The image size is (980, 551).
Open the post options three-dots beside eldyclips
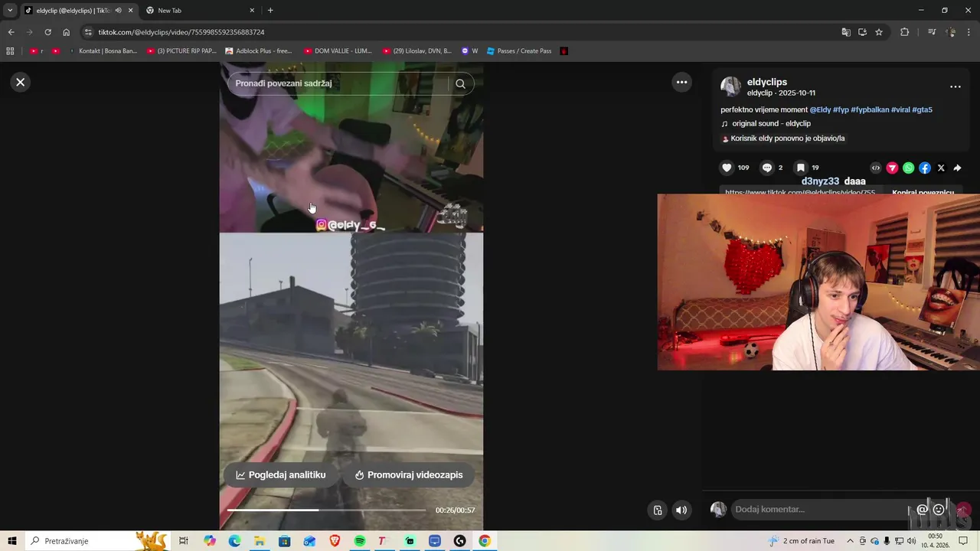pyautogui.click(x=955, y=86)
